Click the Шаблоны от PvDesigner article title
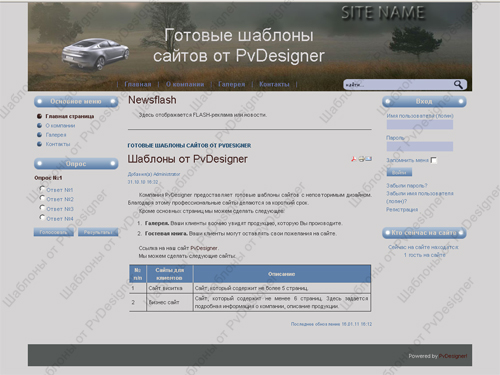 188,159
